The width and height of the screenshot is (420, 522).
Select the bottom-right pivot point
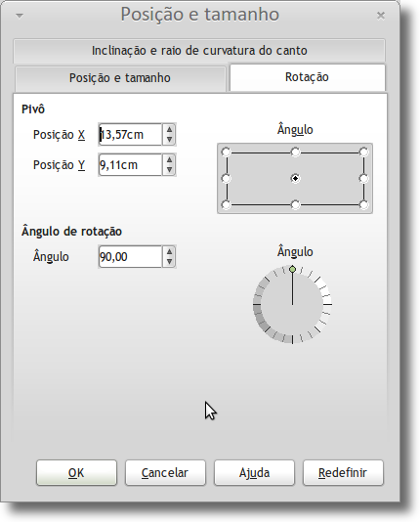coord(364,204)
